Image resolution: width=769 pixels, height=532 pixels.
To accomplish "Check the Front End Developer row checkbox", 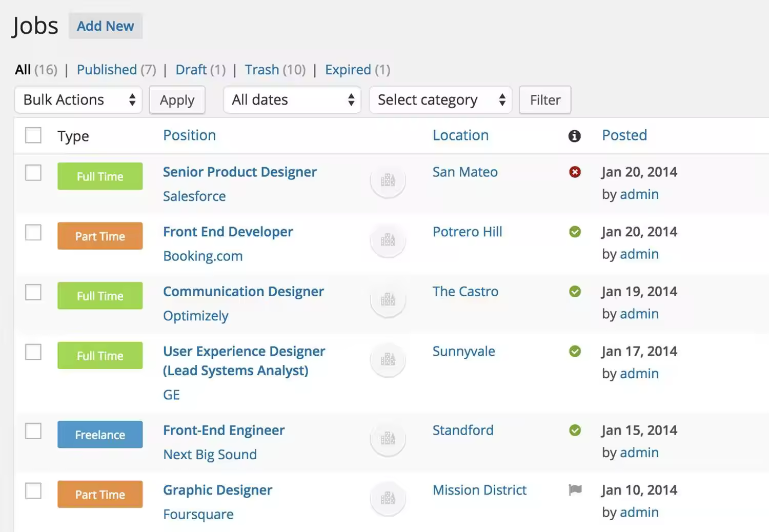I will (x=33, y=233).
